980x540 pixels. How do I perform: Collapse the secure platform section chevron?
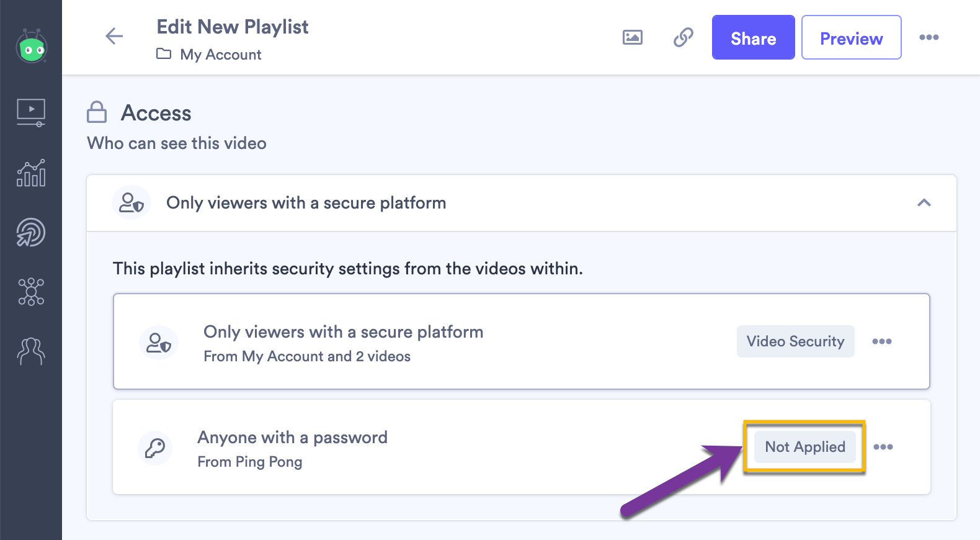point(924,203)
